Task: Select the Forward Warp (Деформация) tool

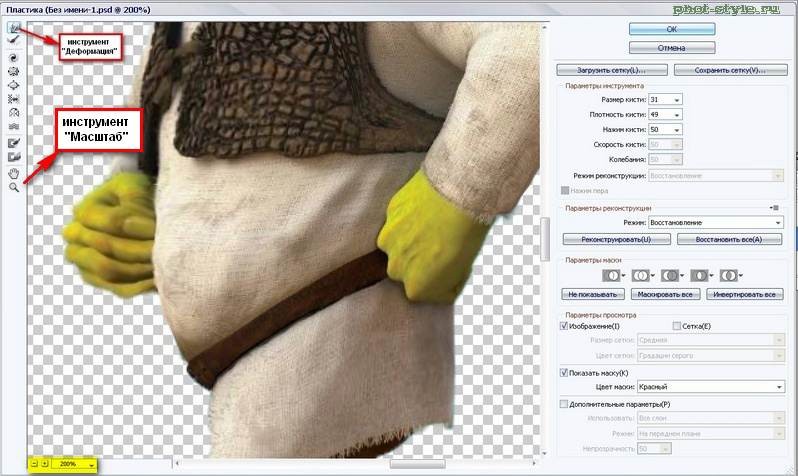Action: (x=15, y=27)
